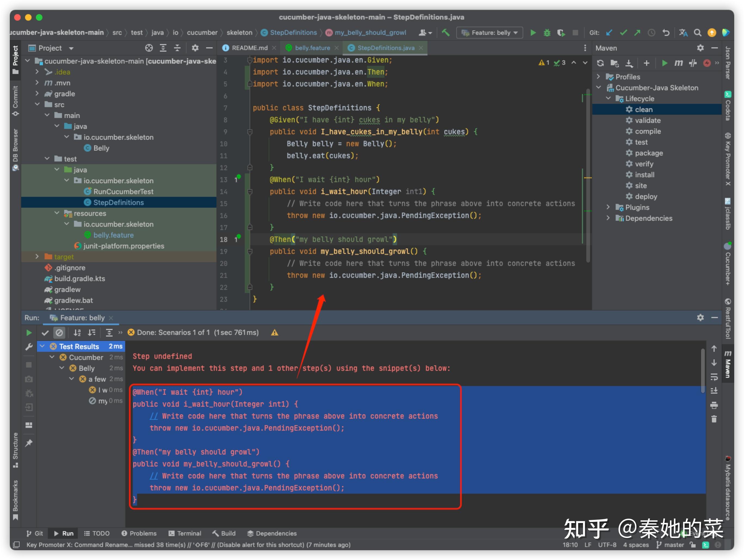744x560 pixels.
Task: Expand the Plugins node in Maven panel
Action: tap(608, 207)
